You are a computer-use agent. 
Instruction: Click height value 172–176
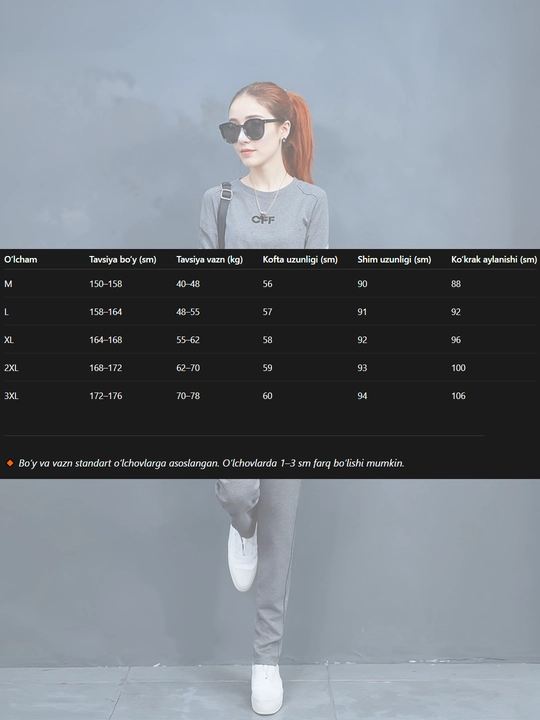tap(106, 396)
